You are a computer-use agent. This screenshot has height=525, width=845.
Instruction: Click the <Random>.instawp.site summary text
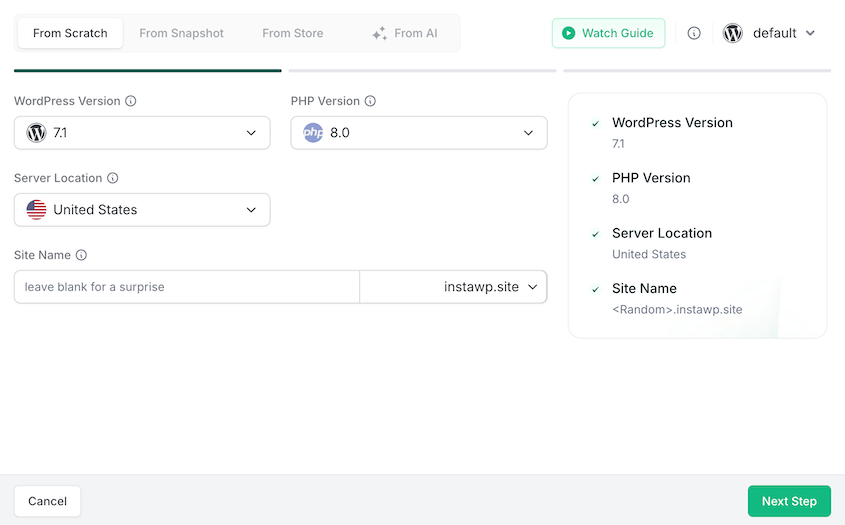677,309
